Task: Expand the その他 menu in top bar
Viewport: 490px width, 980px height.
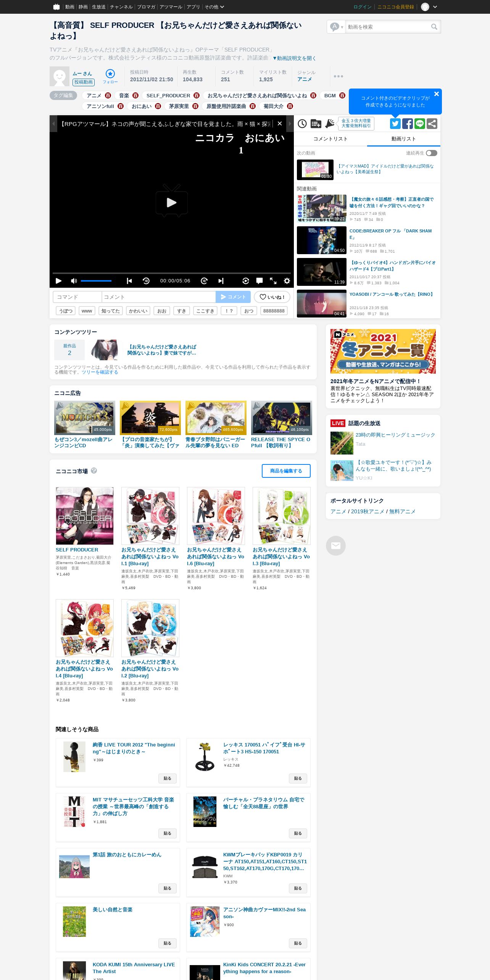Action: pyautogui.click(x=214, y=7)
